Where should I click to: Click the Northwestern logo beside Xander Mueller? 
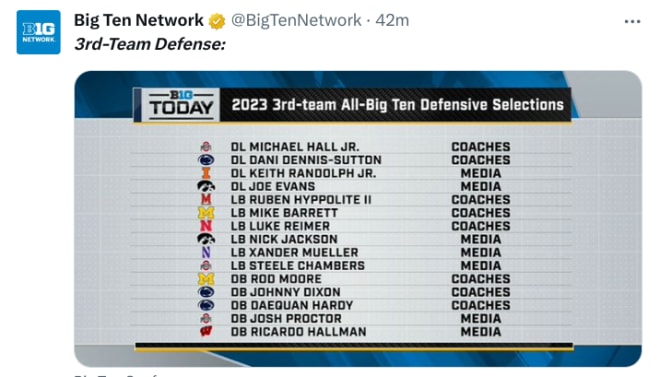pos(206,252)
